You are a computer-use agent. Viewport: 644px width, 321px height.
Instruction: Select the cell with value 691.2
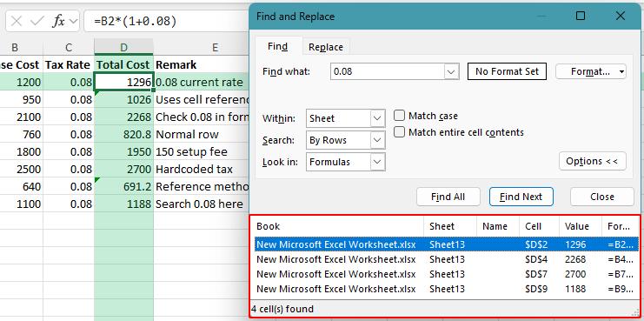[123, 187]
